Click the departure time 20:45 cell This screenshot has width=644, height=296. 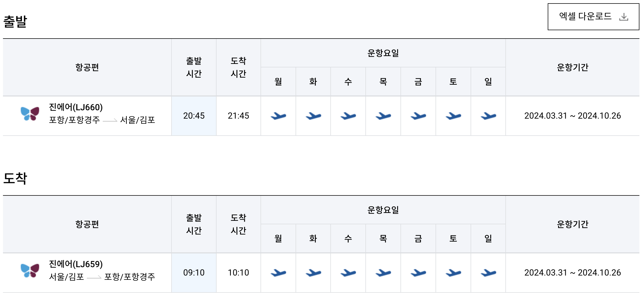[x=194, y=116]
